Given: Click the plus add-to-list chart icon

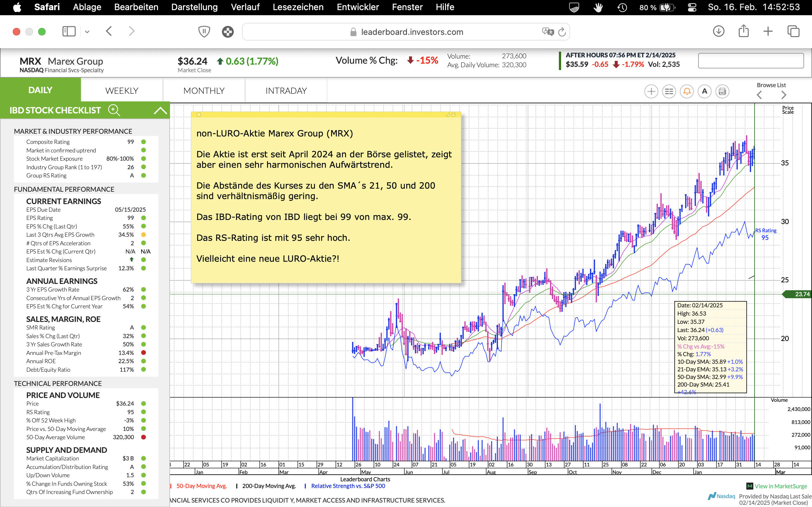Looking at the screenshot, I should click(651, 91).
